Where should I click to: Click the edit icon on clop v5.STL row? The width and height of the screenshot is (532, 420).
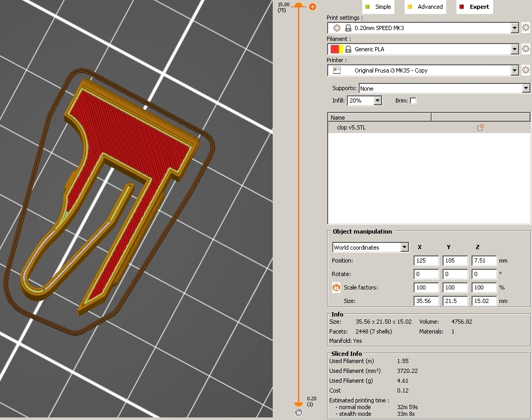coord(480,127)
